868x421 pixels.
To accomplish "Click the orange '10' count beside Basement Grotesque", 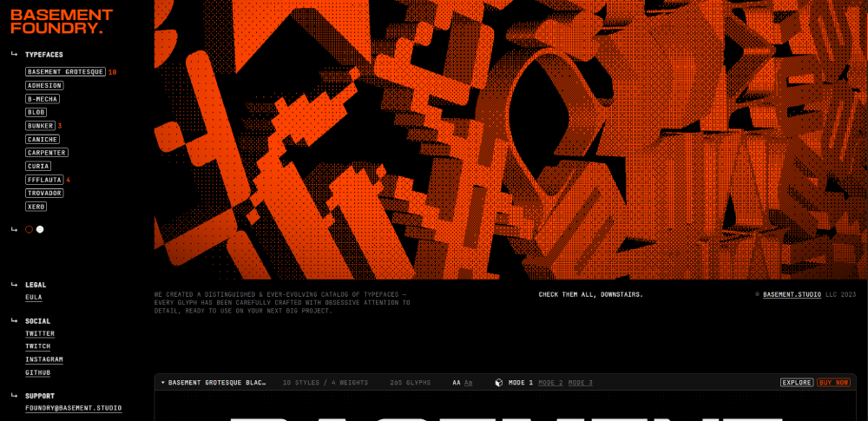I will pyautogui.click(x=112, y=72).
